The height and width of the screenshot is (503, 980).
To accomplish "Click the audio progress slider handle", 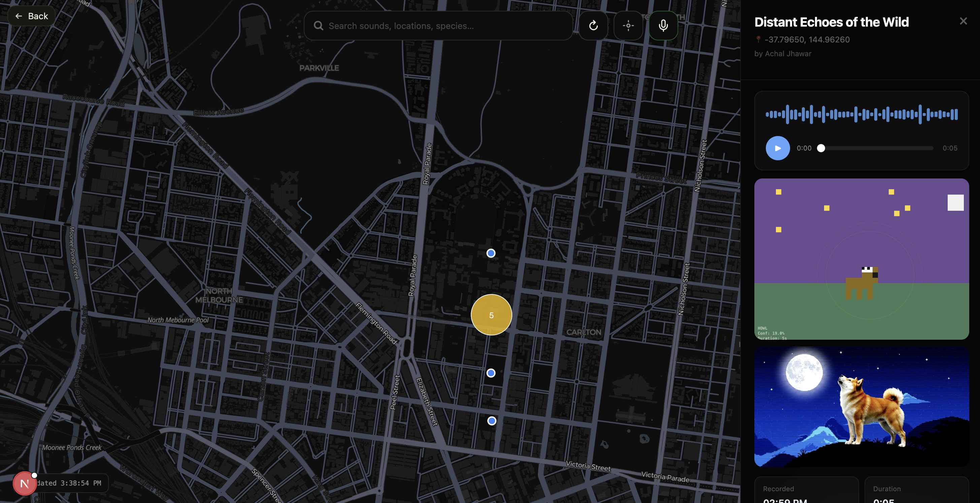I will coord(821,148).
